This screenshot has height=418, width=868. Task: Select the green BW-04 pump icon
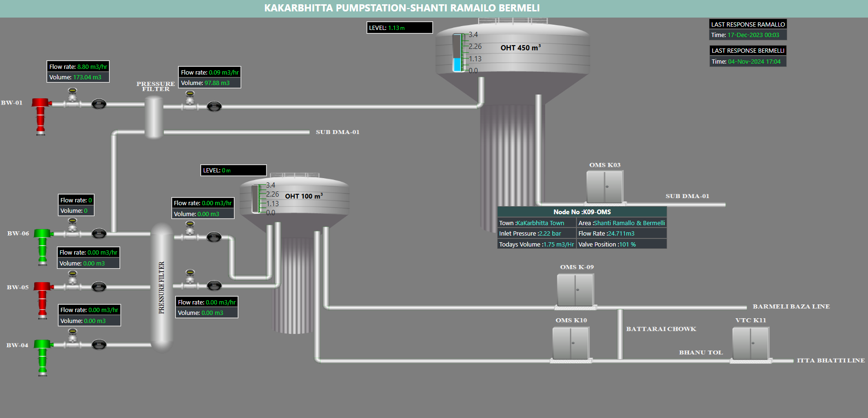point(43,357)
